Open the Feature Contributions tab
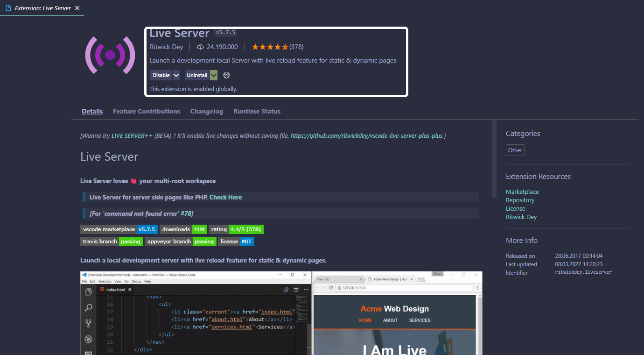The height and width of the screenshot is (355, 644). [146, 111]
